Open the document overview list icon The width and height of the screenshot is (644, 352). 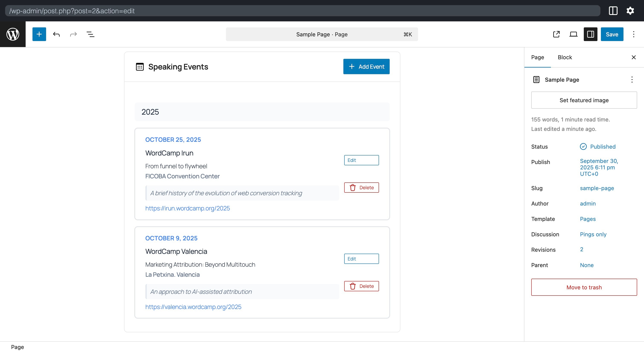point(90,34)
